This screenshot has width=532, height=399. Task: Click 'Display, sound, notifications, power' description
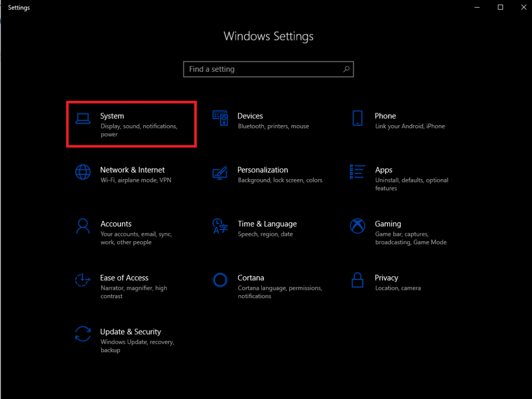(139, 130)
